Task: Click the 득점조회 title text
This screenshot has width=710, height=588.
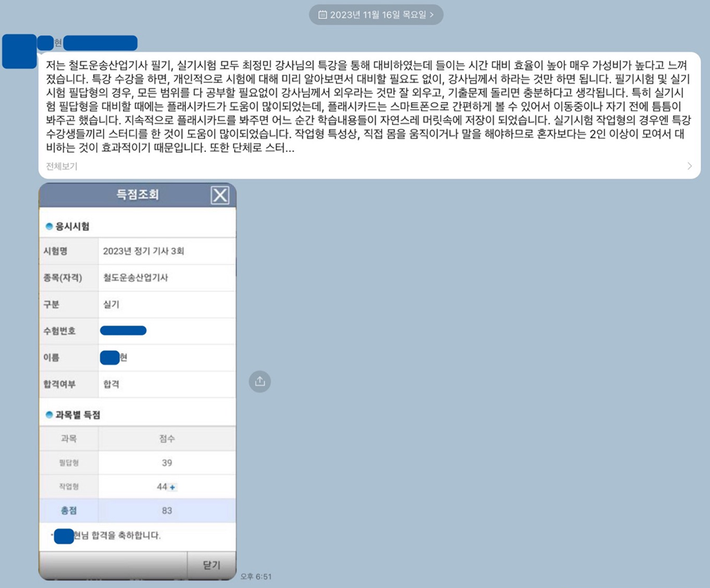Action: point(137,195)
